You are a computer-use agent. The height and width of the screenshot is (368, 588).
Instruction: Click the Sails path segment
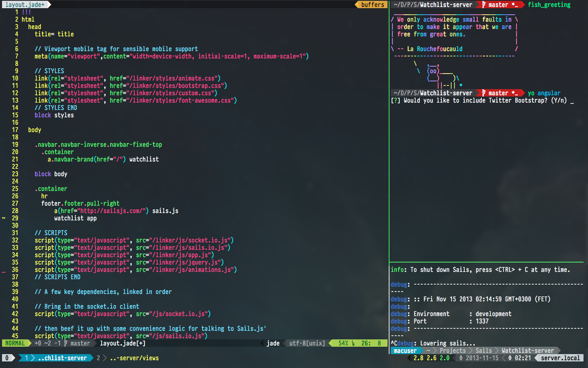pos(483,350)
